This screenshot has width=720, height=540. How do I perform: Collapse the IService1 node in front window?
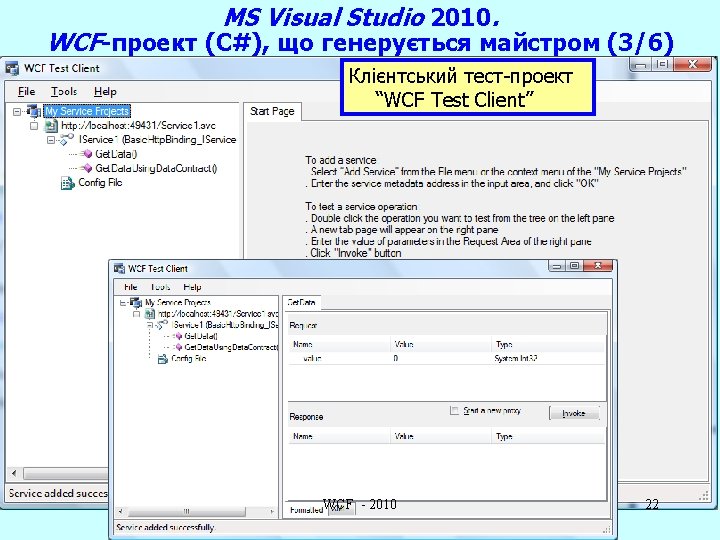click(150, 325)
